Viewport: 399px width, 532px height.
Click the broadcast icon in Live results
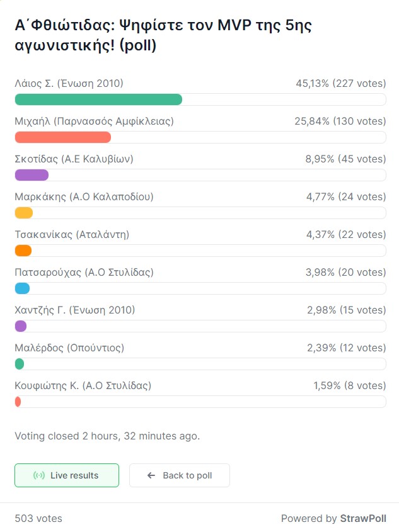[39, 475]
